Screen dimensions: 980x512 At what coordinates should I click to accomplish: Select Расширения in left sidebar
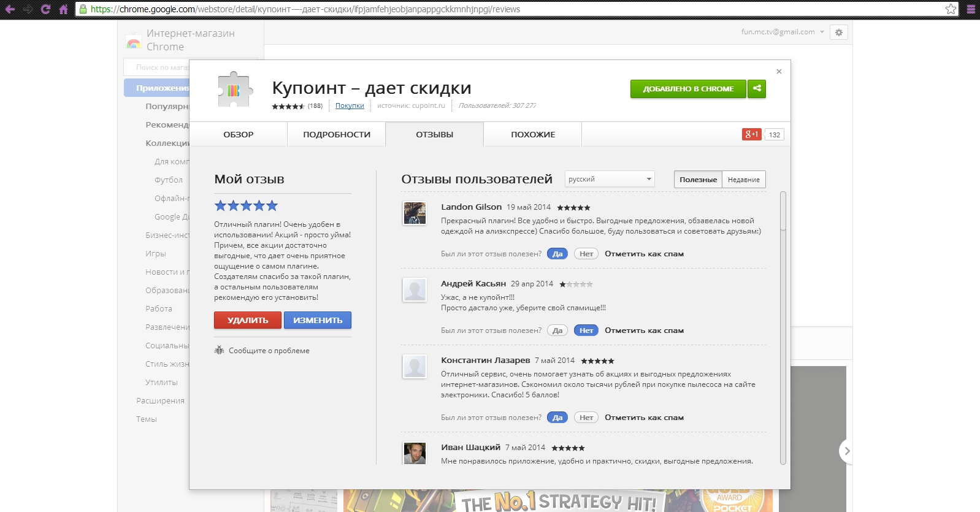(160, 400)
